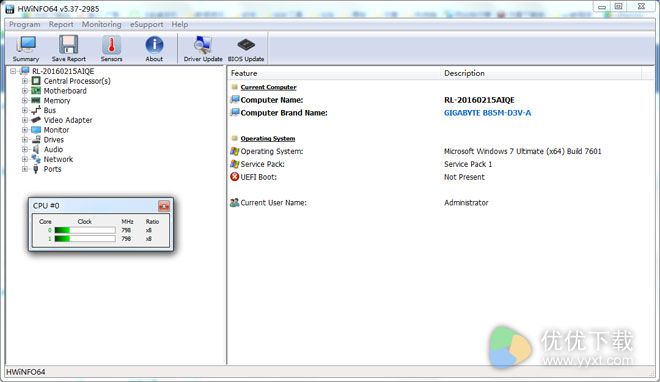Collapse the RL-20160215AIQE root node
The height and width of the screenshot is (382, 660).
pyautogui.click(x=13, y=71)
